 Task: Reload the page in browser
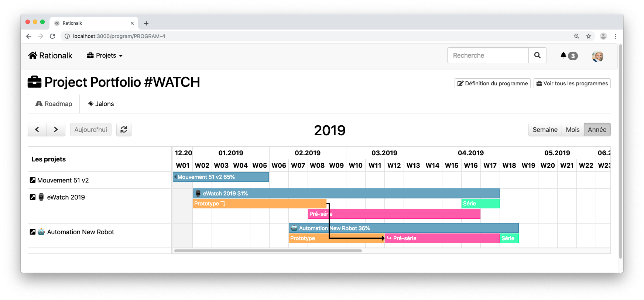(52, 36)
